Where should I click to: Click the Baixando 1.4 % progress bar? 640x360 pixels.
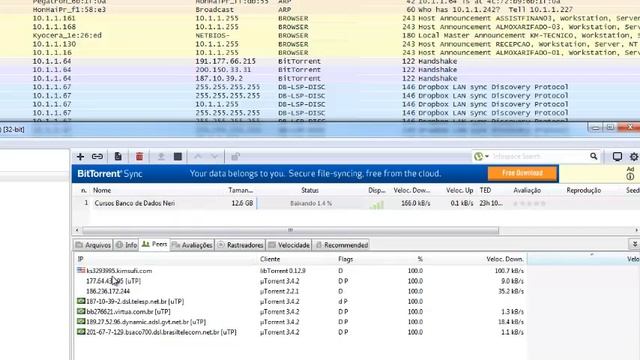tap(311, 203)
